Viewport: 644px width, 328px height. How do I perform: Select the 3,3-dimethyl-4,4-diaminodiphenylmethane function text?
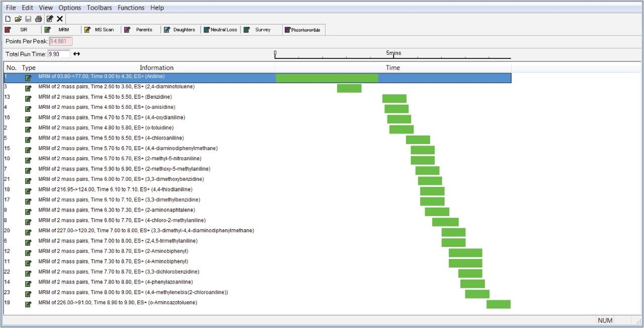[146, 230]
